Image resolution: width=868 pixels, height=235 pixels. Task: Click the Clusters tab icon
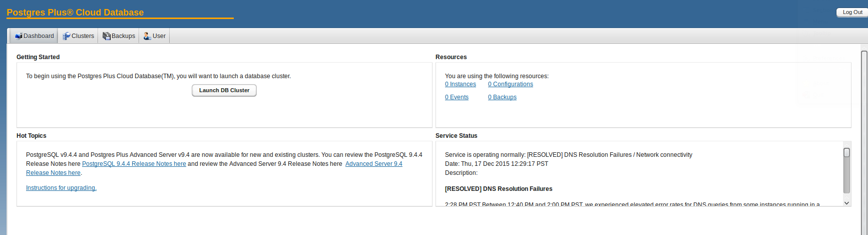(66, 36)
